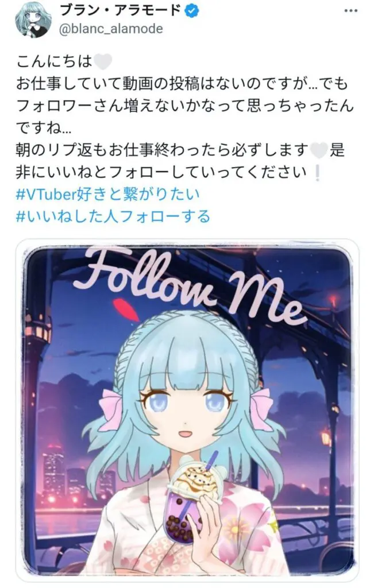Click the right pink hair ribbon
The image size is (374, 588).
[262, 409]
